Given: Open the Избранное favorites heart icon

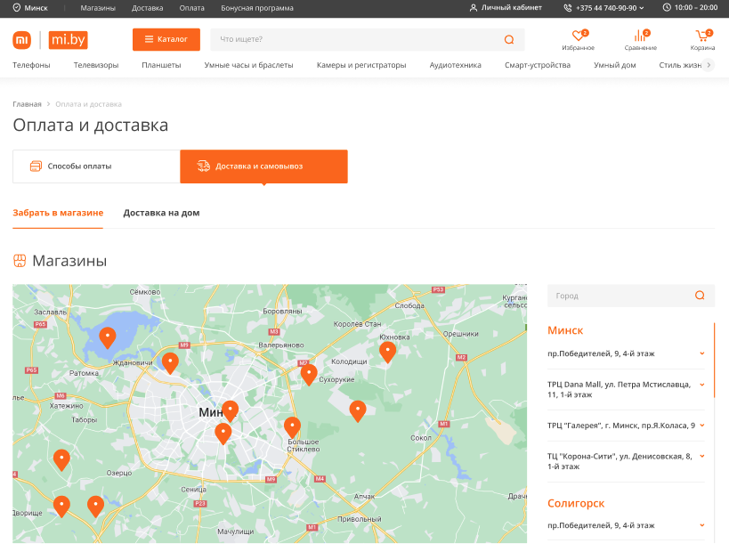Looking at the screenshot, I should coord(578,37).
